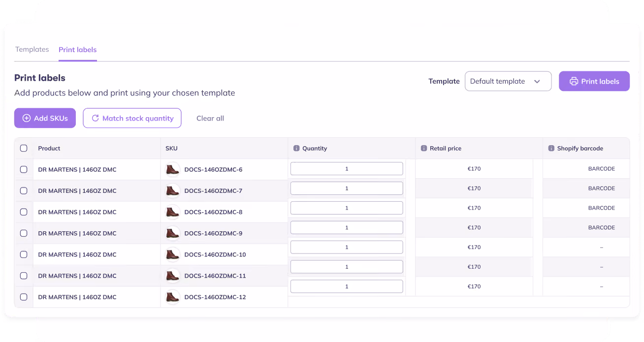Click the info icon beside Shopify barcode
This screenshot has height=342, width=644.
[551, 148]
